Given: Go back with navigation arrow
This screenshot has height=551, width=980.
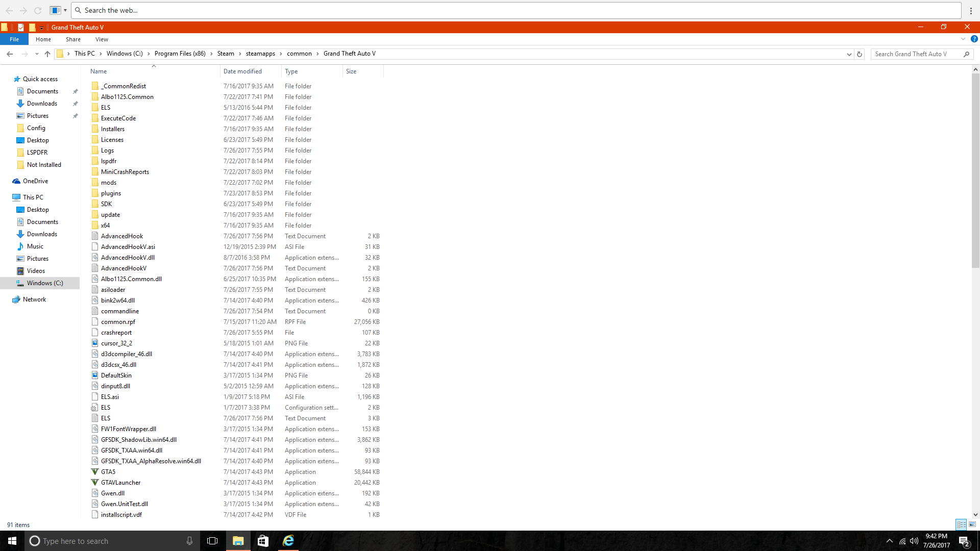Looking at the screenshot, I should tap(10, 54).
